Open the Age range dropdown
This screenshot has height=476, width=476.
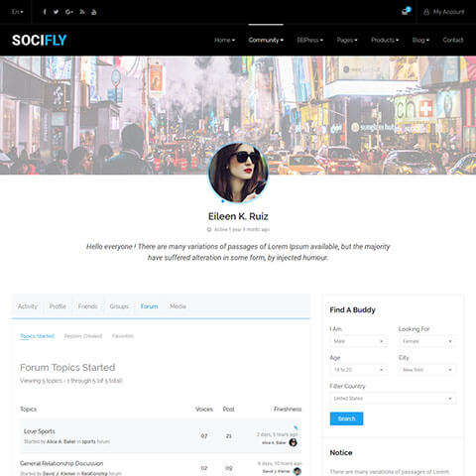point(359,370)
